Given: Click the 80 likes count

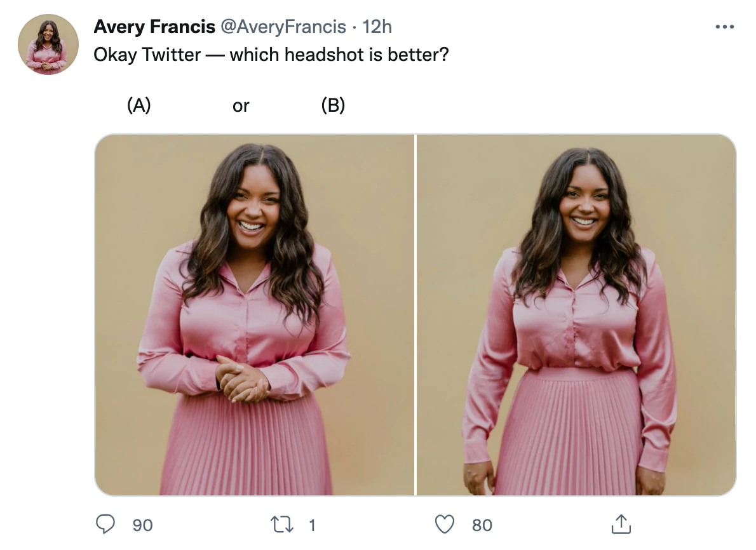Looking at the screenshot, I should pyautogui.click(x=482, y=525).
